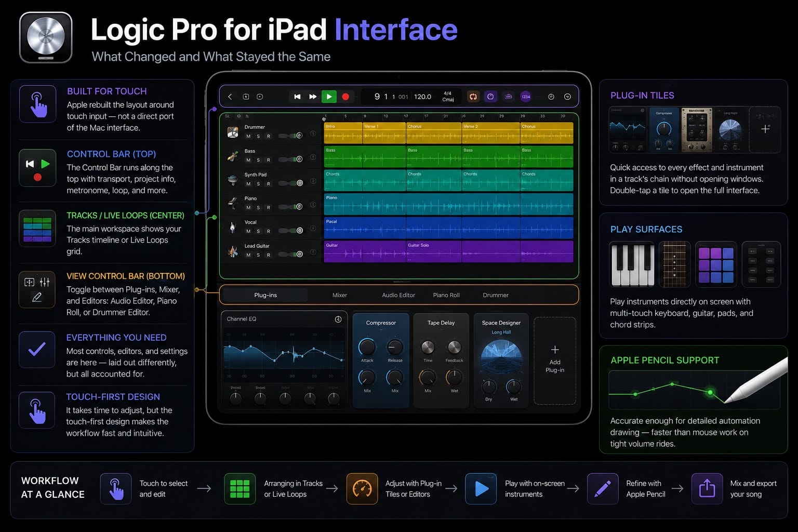Start playback with the green Play button
Image resolution: width=798 pixels, height=532 pixels.
pyautogui.click(x=329, y=97)
